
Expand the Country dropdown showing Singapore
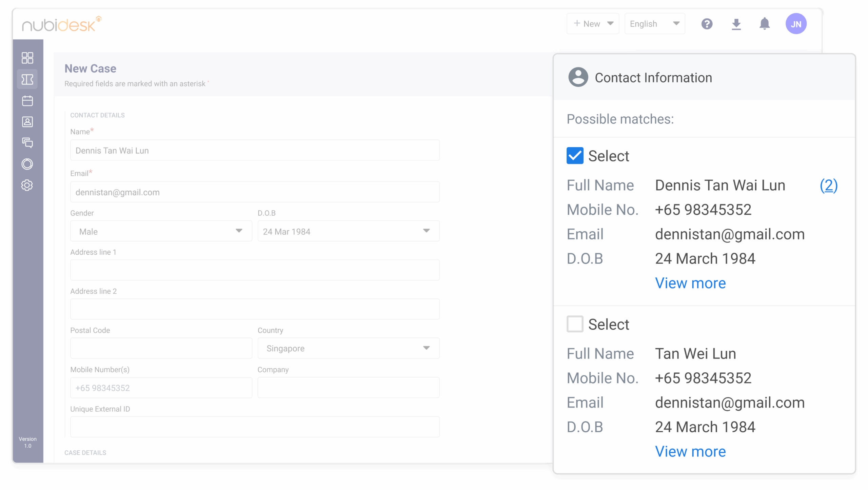[349, 348]
